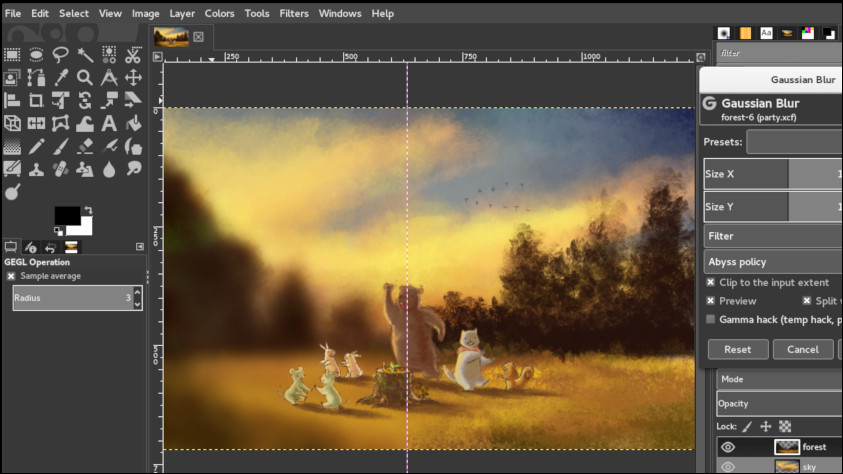Select the Dodge/Burn tool
The height and width of the screenshot is (474, 843).
pos(12,192)
